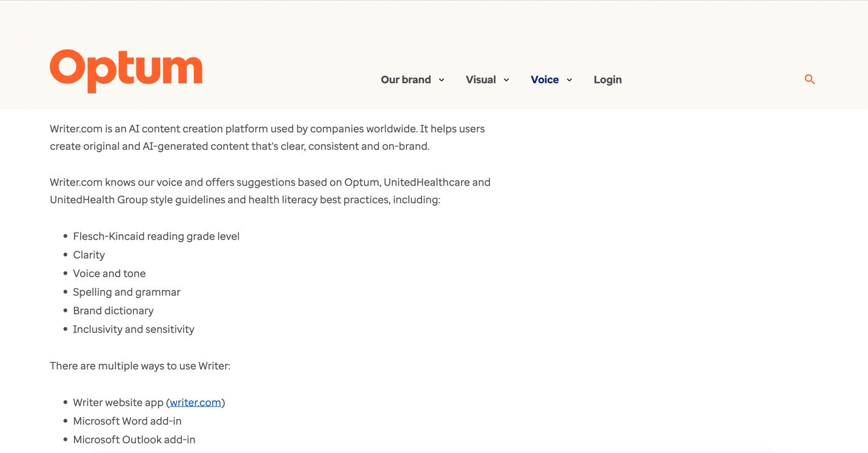Viewport: 868px width, 453px height.
Task: Follow the writer.com hyperlink
Action: click(195, 403)
